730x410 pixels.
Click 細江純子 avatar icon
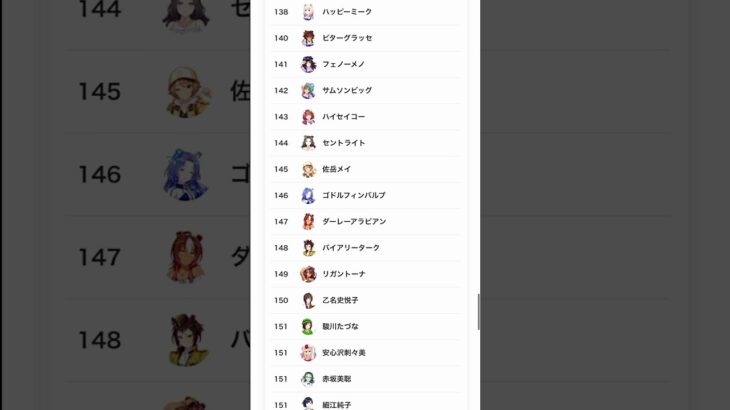click(308, 403)
